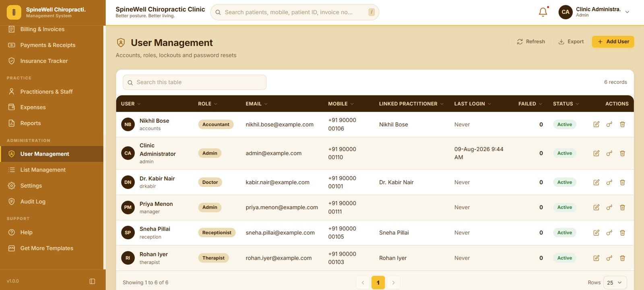
Task: Focus the global patient search field
Action: pyautogui.click(x=295, y=12)
